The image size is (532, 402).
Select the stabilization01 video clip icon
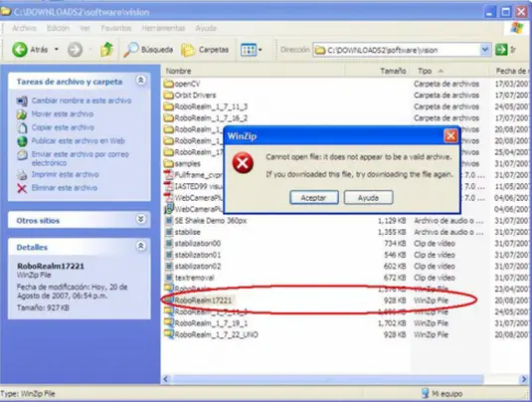coord(169,255)
